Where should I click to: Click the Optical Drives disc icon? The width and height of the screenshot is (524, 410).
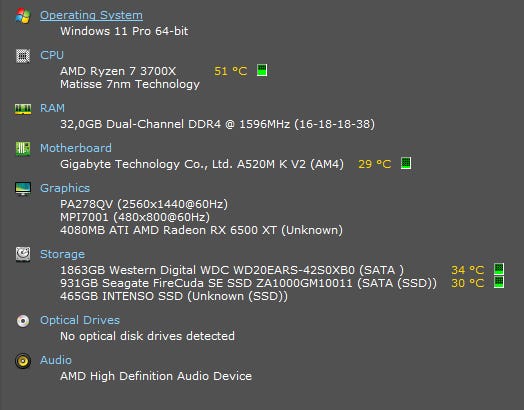23,321
